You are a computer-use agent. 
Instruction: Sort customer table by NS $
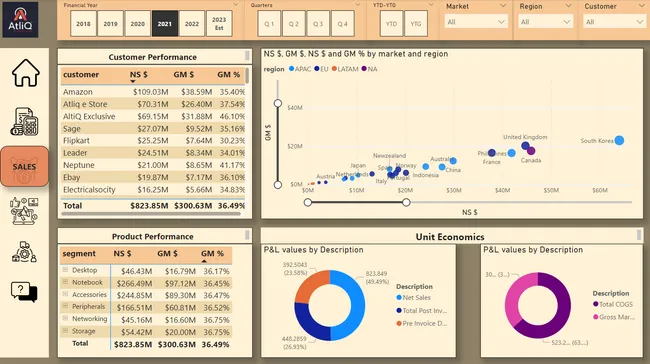138,75
